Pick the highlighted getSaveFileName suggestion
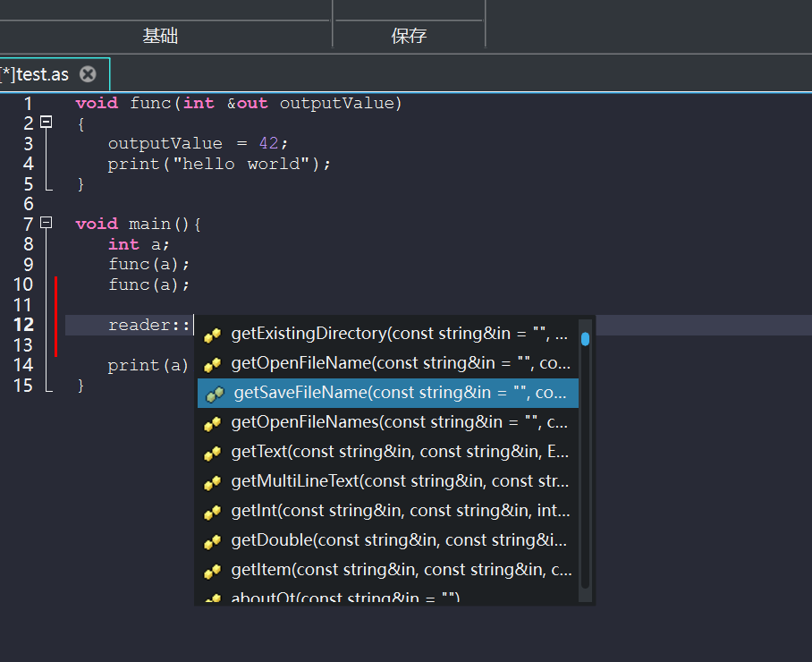The image size is (812, 662). coord(388,393)
